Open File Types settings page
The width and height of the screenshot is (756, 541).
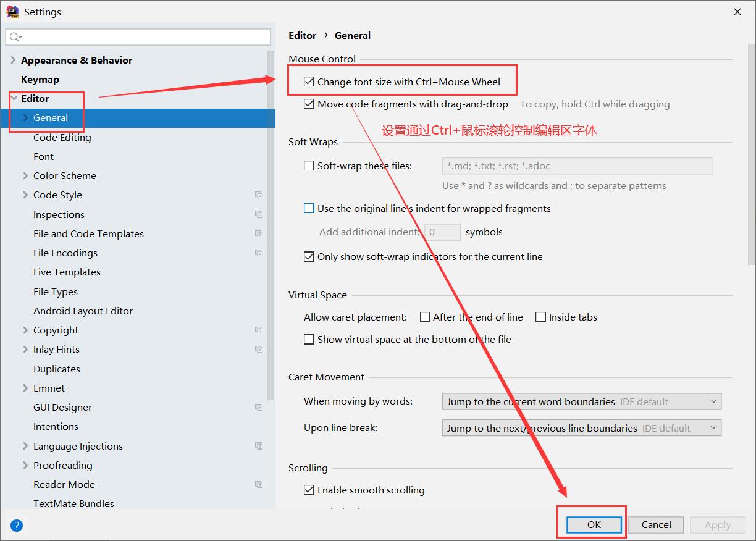(x=56, y=291)
